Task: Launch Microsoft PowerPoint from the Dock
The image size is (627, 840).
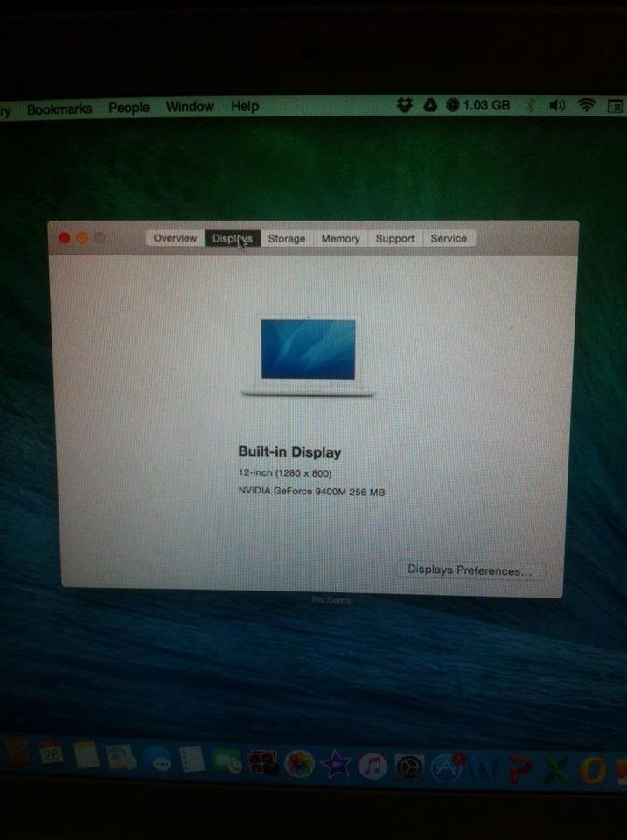Action: (x=520, y=769)
